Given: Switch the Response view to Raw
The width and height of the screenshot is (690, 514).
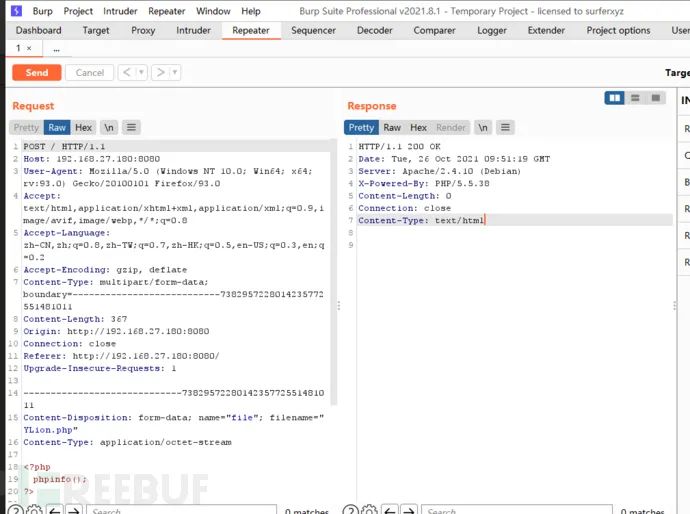Looking at the screenshot, I should 392,127.
